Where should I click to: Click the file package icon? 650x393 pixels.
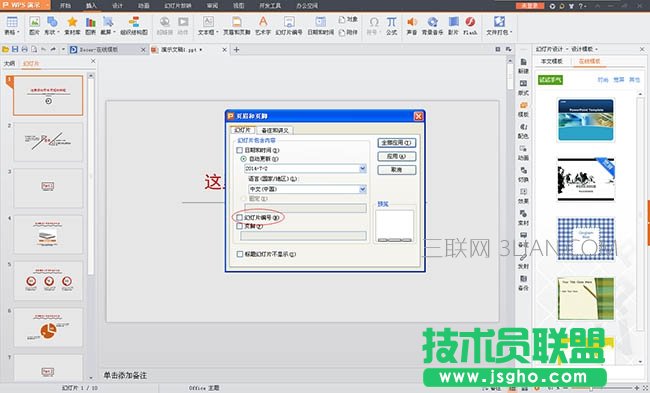(x=499, y=22)
